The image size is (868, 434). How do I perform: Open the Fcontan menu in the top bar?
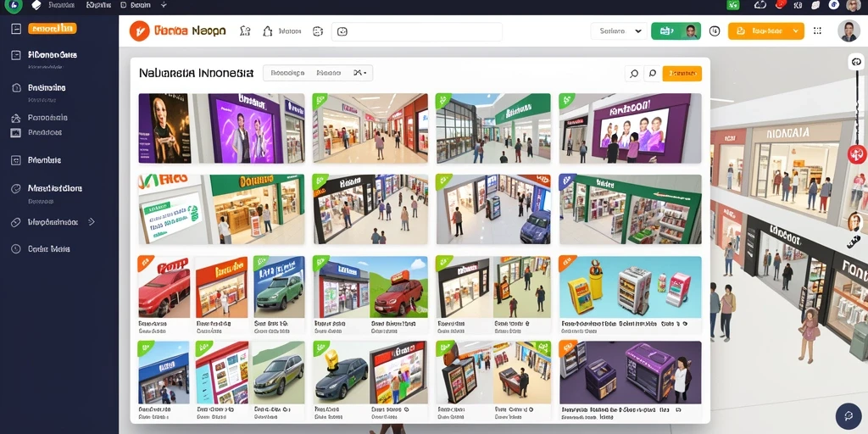coord(61,5)
